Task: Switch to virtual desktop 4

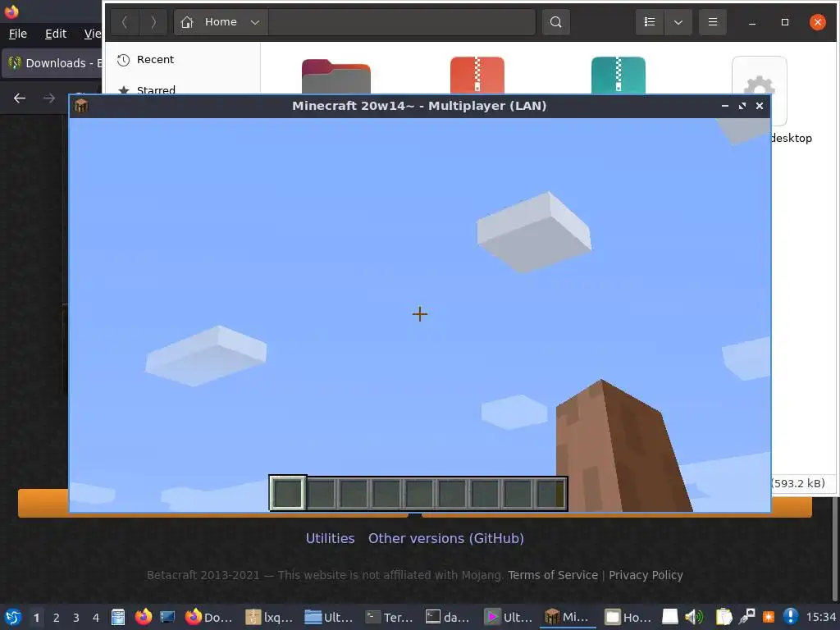Action: point(96,618)
